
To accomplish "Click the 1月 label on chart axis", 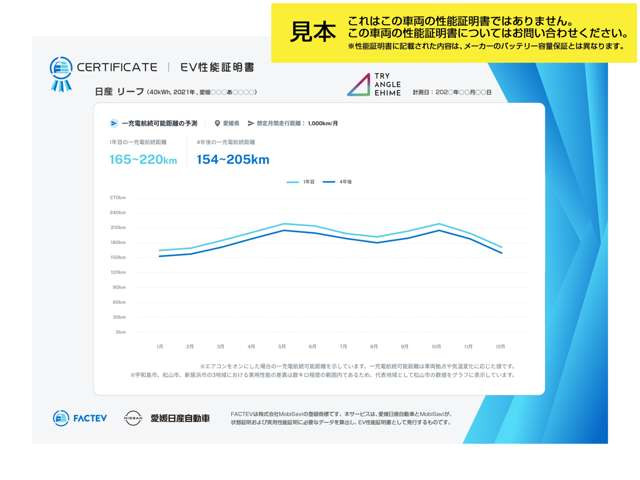I will (x=160, y=346).
